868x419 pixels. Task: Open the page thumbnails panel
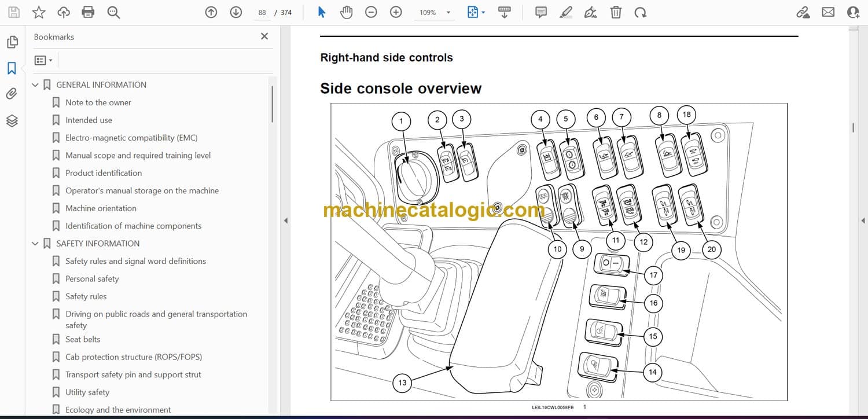click(12, 42)
